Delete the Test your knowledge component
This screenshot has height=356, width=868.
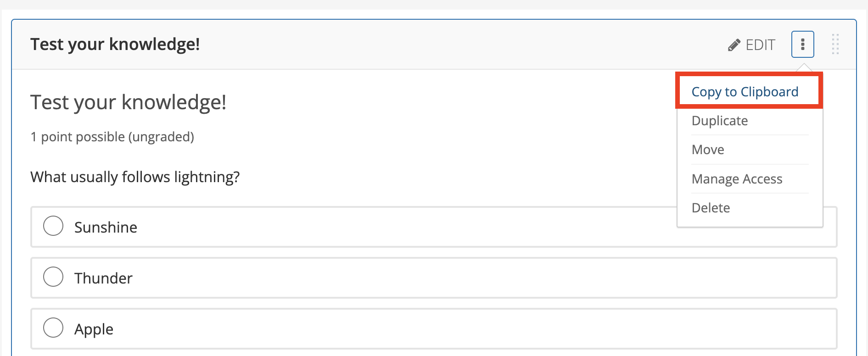pyautogui.click(x=711, y=207)
